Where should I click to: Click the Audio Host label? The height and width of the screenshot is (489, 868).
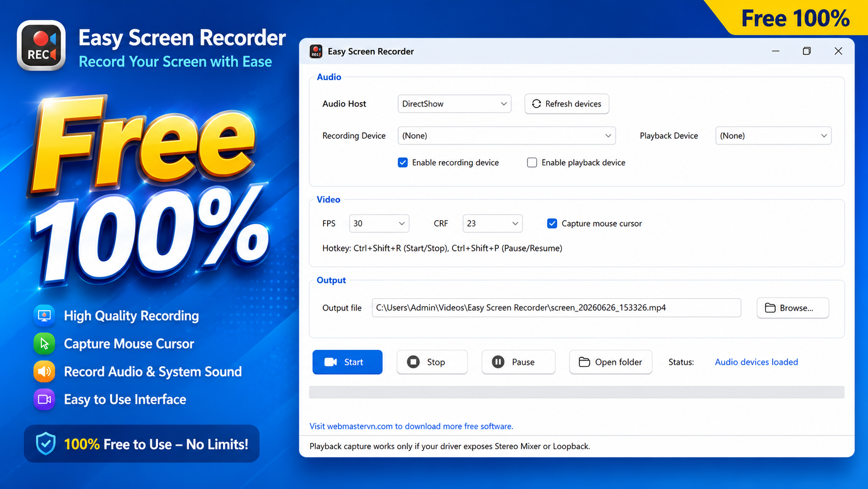click(344, 104)
